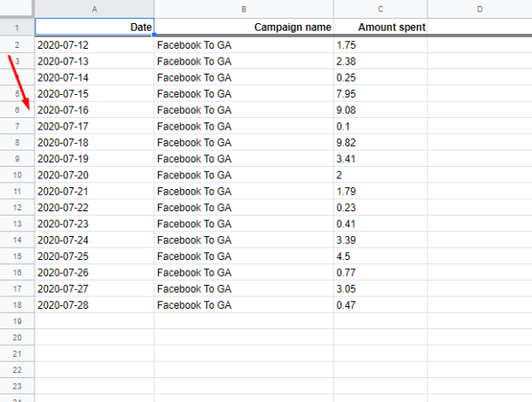This screenshot has height=402, width=532.
Task: Select row 23 header
Action: [17, 386]
